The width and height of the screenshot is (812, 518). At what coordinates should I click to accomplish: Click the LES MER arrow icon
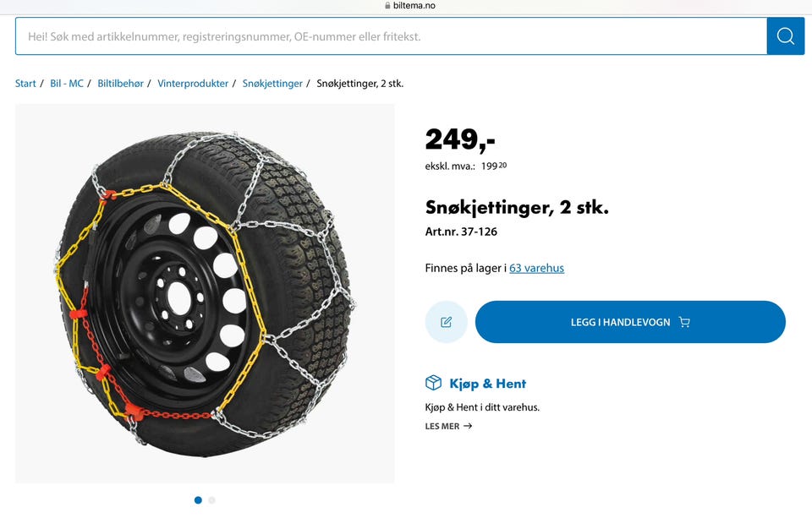pos(468,426)
